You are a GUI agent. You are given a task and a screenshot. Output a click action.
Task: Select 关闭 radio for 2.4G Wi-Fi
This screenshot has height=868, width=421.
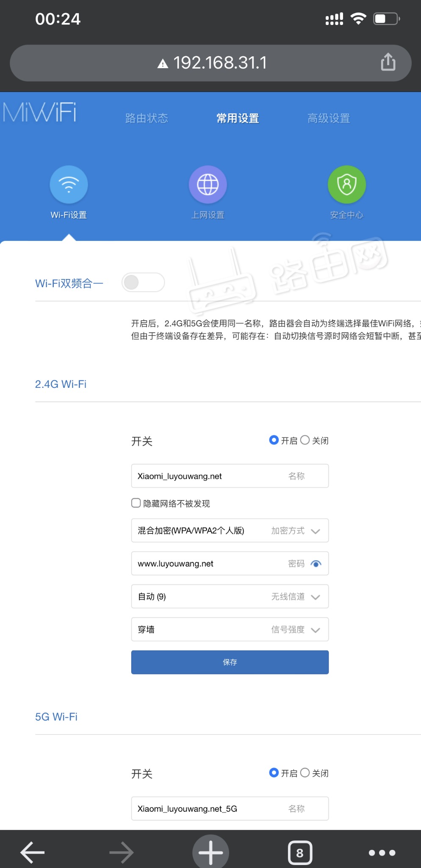click(x=305, y=440)
